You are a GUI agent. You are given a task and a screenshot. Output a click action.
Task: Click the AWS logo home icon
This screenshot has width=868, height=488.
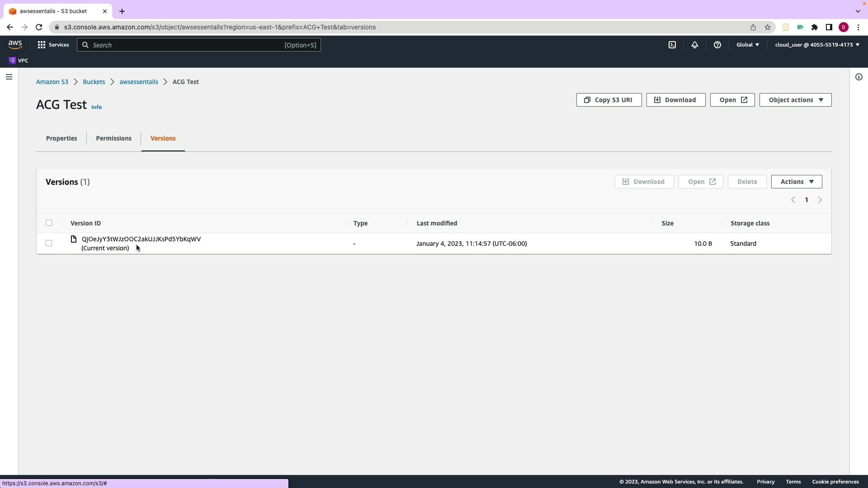[15, 44]
